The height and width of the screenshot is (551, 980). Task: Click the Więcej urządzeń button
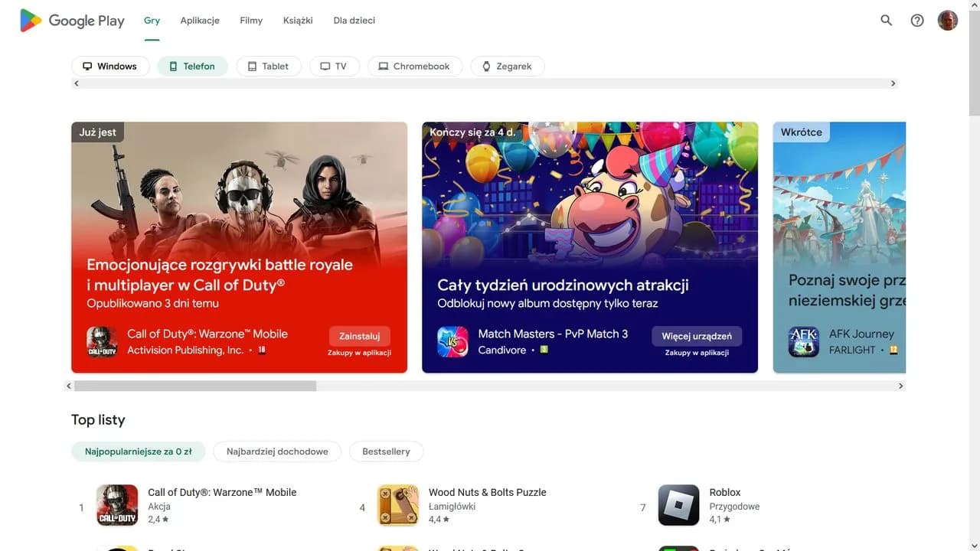point(697,336)
